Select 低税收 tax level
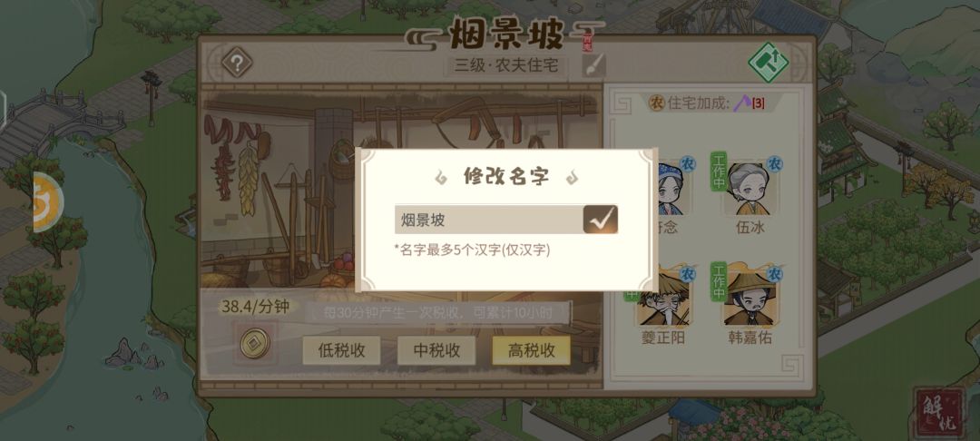Screen dimensions: 980x441 click(x=341, y=350)
